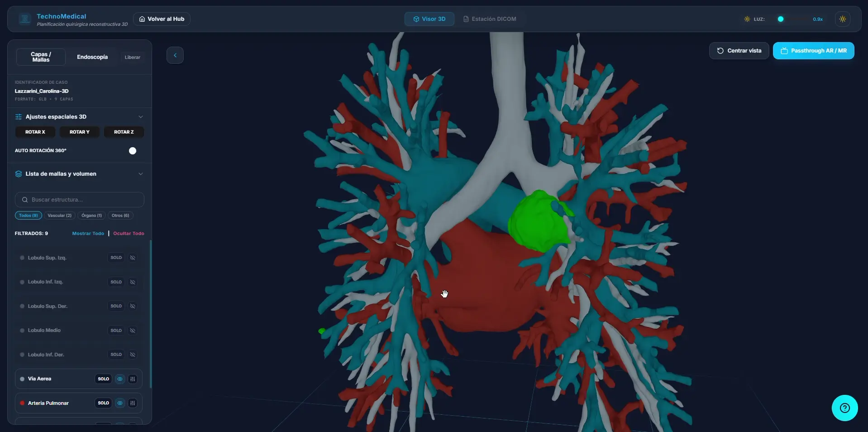The width and height of the screenshot is (868, 432).
Task: Solo the Lobulo Sup. Der. layer
Action: point(116,306)
